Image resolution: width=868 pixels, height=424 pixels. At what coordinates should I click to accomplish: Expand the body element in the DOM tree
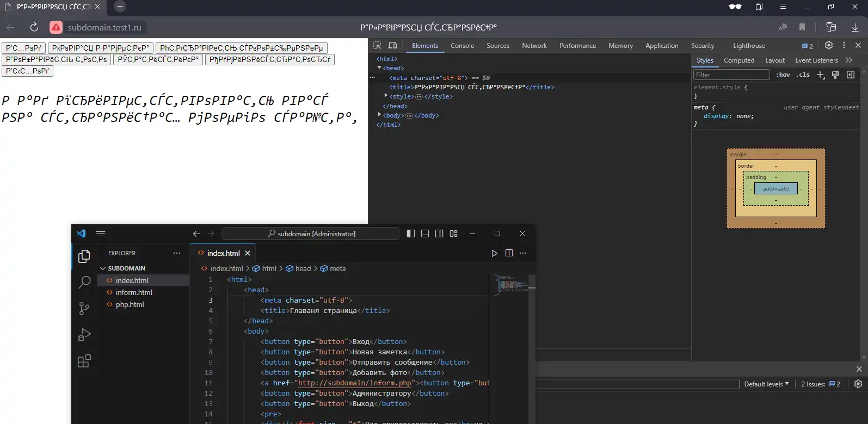point(379,115)
